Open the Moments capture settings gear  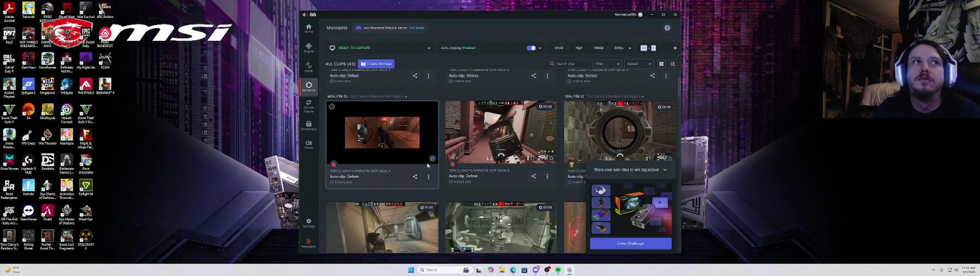[x=675, y=48]
